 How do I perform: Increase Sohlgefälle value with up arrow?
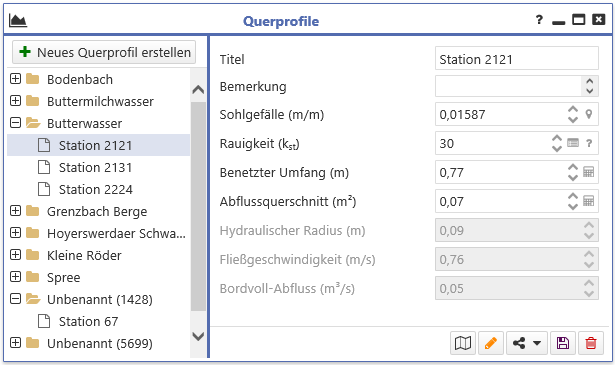(x=573, y=109)
